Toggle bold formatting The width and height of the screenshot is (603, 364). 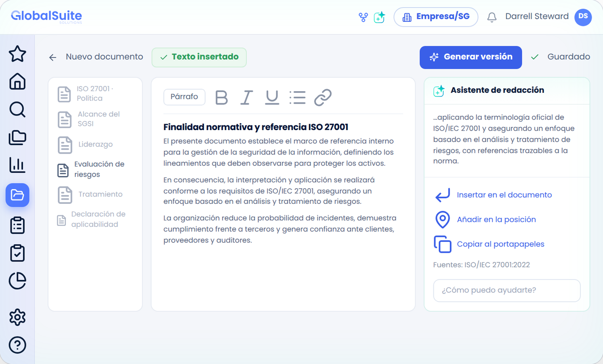(x=222, y=97)
